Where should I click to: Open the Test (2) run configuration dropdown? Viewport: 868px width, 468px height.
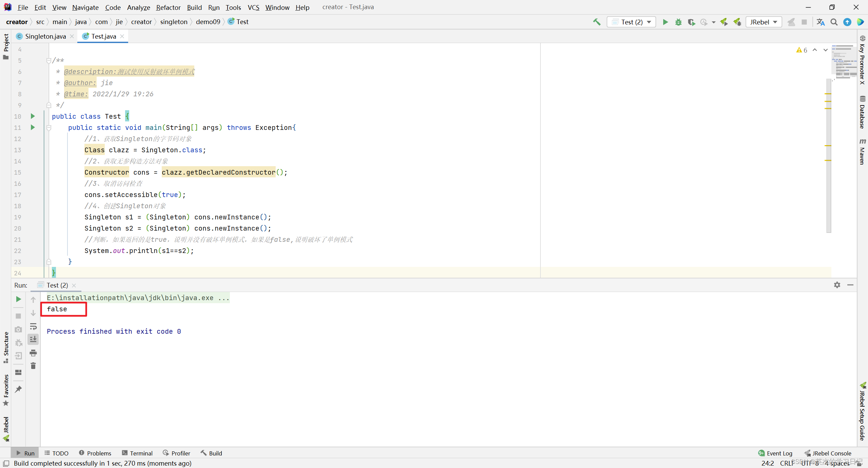coord(631,22)
